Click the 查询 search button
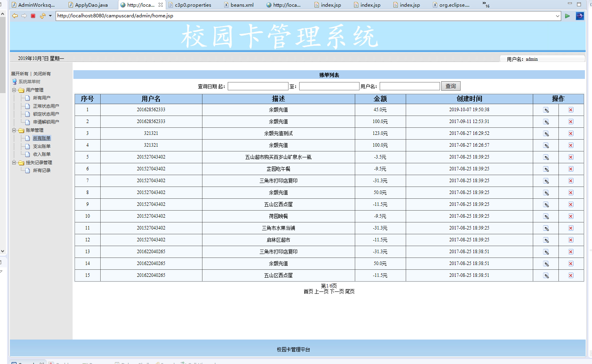The width and height of the screenshot is (592, 364). (450, 86)
